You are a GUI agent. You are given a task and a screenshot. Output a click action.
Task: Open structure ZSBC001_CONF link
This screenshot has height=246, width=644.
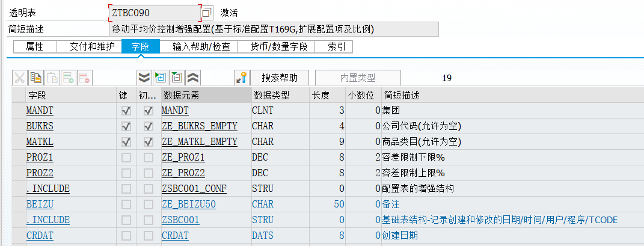click(x=194, y=188)
